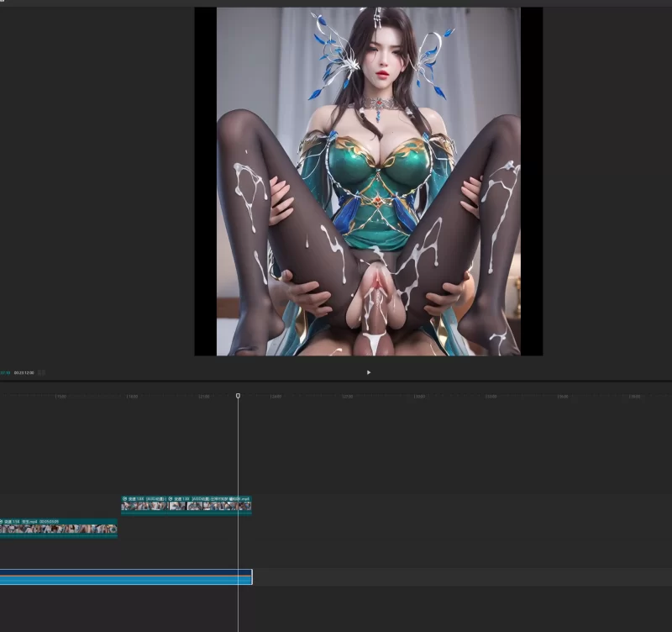Select the clip on the lower video track

click(59, 529)
